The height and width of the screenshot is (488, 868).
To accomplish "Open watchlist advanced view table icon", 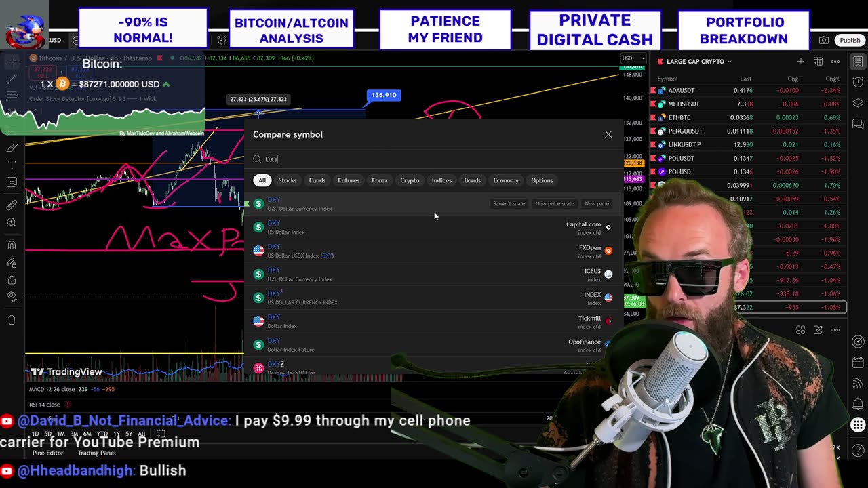I will [818, 62].
